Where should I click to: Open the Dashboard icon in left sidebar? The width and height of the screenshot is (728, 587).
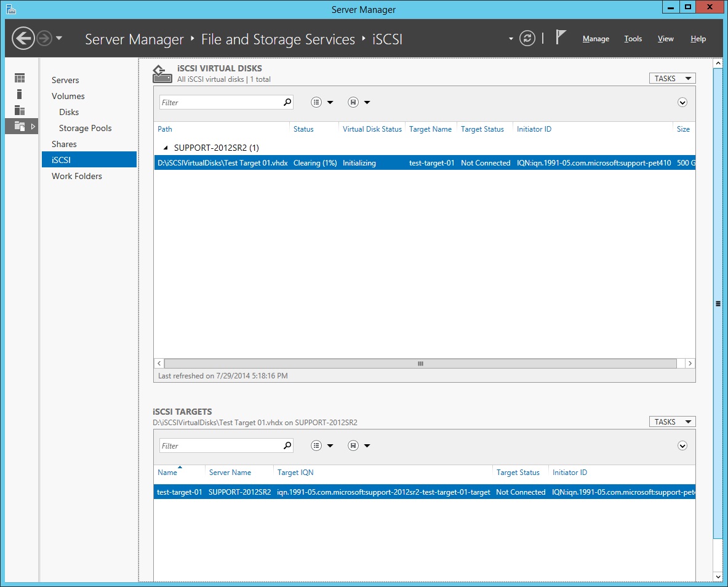click(20, 78)
